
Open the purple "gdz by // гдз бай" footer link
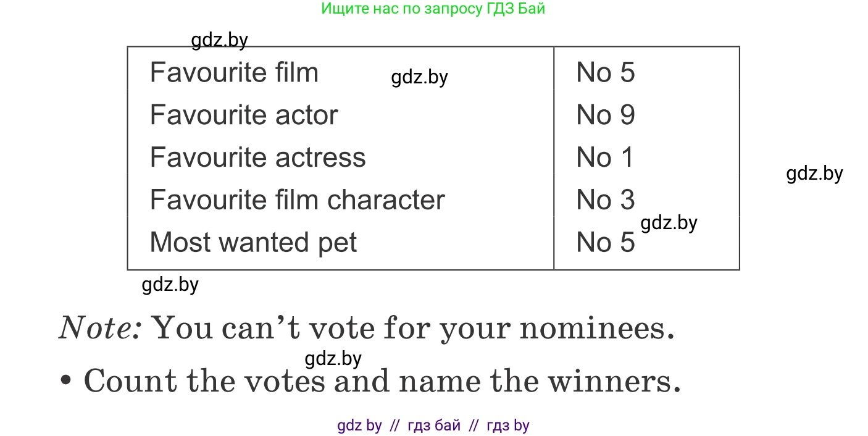(x=433, y=426)
